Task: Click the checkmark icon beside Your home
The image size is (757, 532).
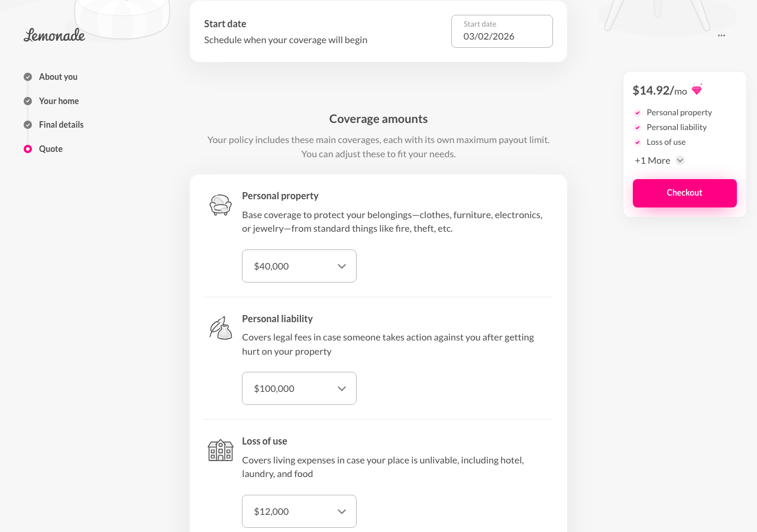Action: tap(27, 100)
